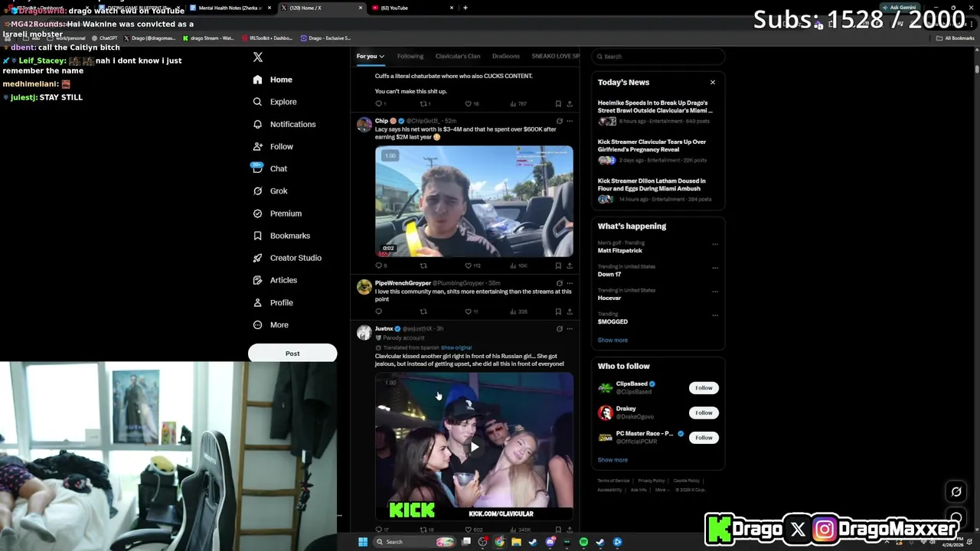
Task: Play the Kick Clavicular video
Action: coord(474,447)
